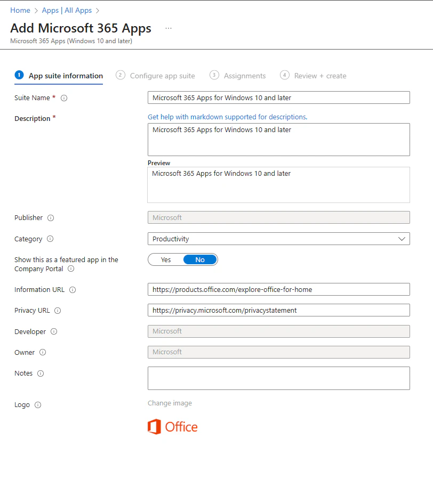Viewport: 433px width, 504px height.
Task: Click the Privacy URL info icon
Action: (58, 311)
